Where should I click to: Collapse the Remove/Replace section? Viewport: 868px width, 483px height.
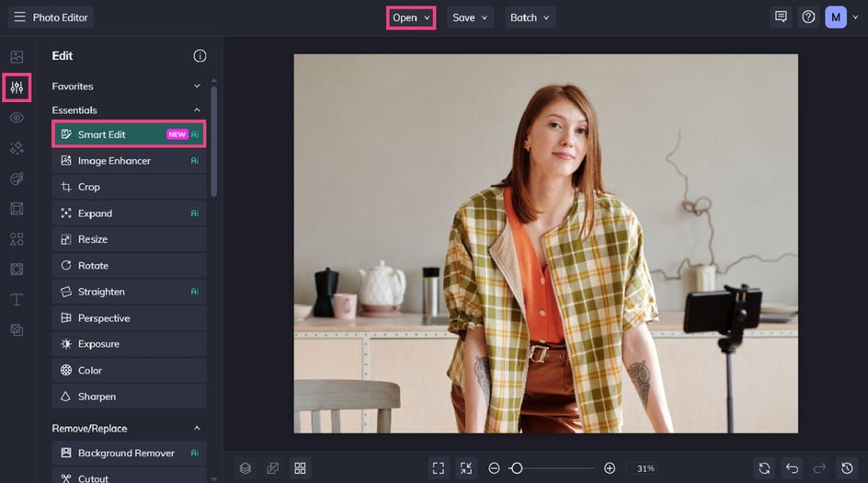(197, 428)
